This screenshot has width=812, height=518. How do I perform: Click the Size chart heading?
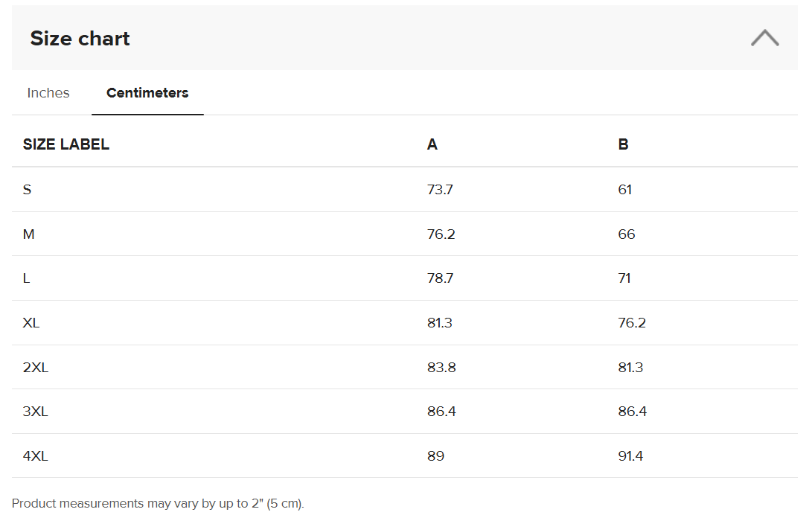pos(80,39)
